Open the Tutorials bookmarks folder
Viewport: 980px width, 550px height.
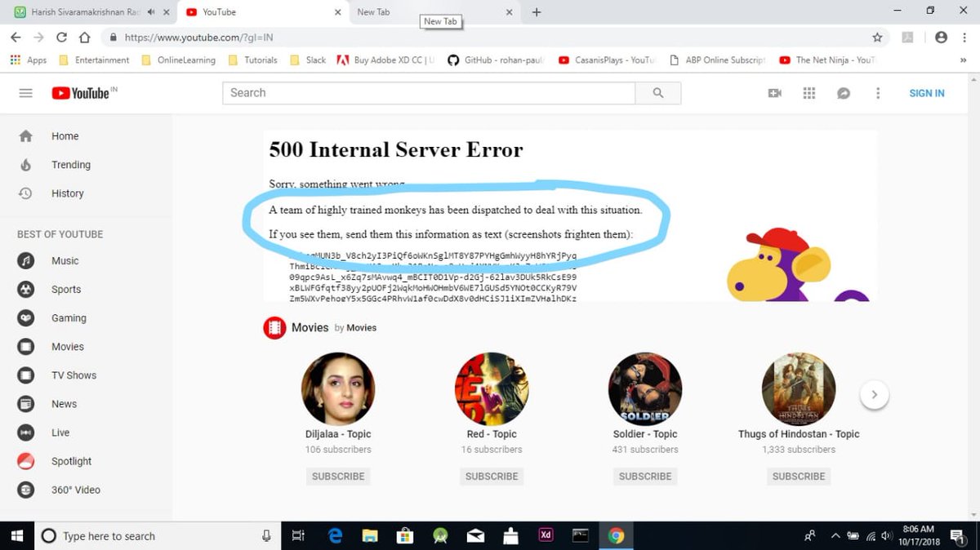pyautogui.click(x=253, y=60)
